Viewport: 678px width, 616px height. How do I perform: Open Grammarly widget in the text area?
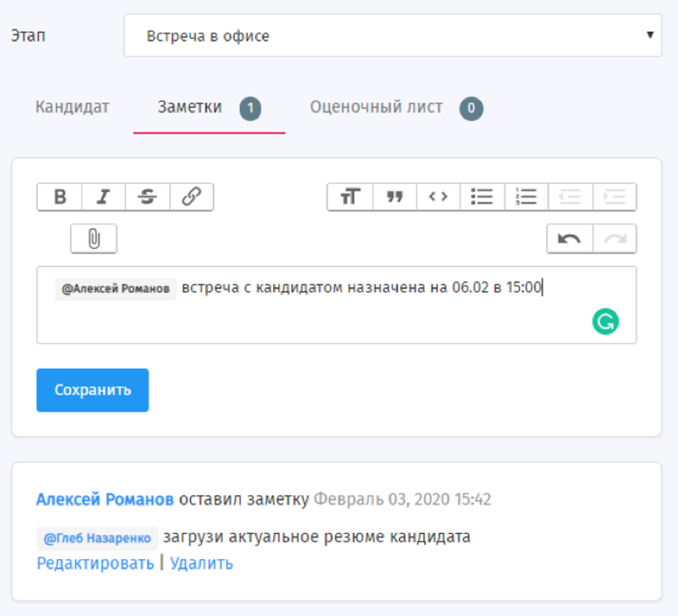coord(605,322)
